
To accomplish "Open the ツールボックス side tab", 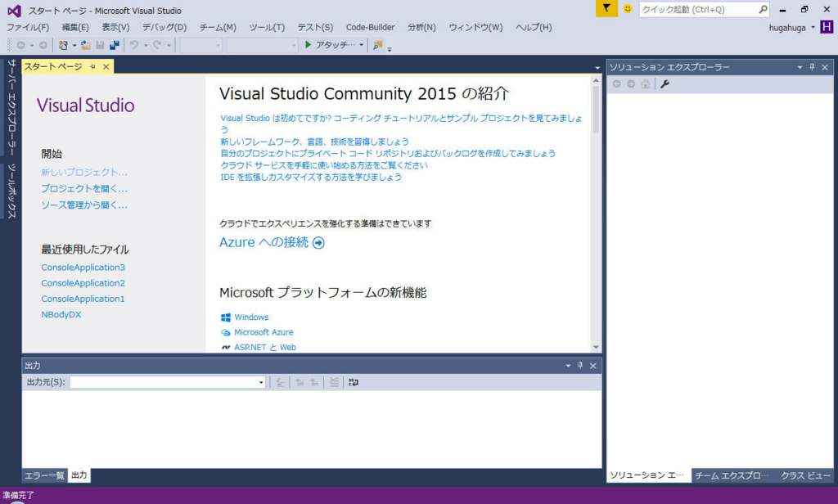I will pyautogui.click(x=11, y=191).
